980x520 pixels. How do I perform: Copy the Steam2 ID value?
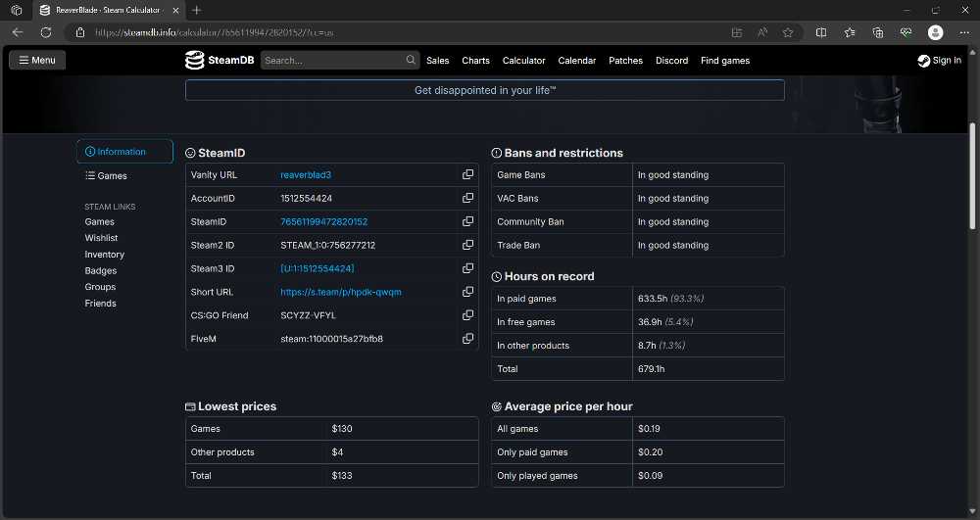point(467,245)
